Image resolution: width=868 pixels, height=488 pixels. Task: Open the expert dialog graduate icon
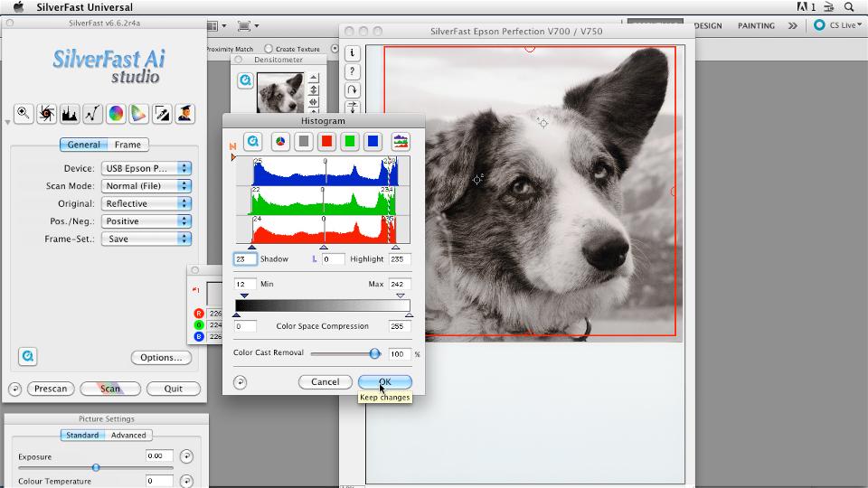(x=184, y=114)
